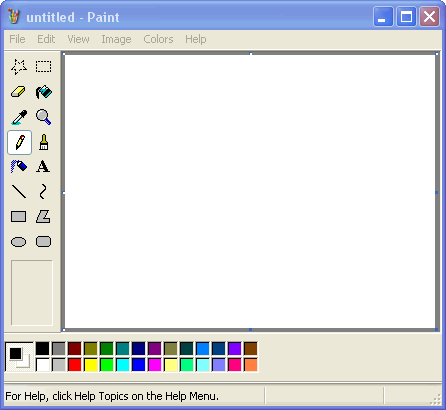Select the straight Line tool
Screen dimensions: 446x410
(x=19, y=192)
